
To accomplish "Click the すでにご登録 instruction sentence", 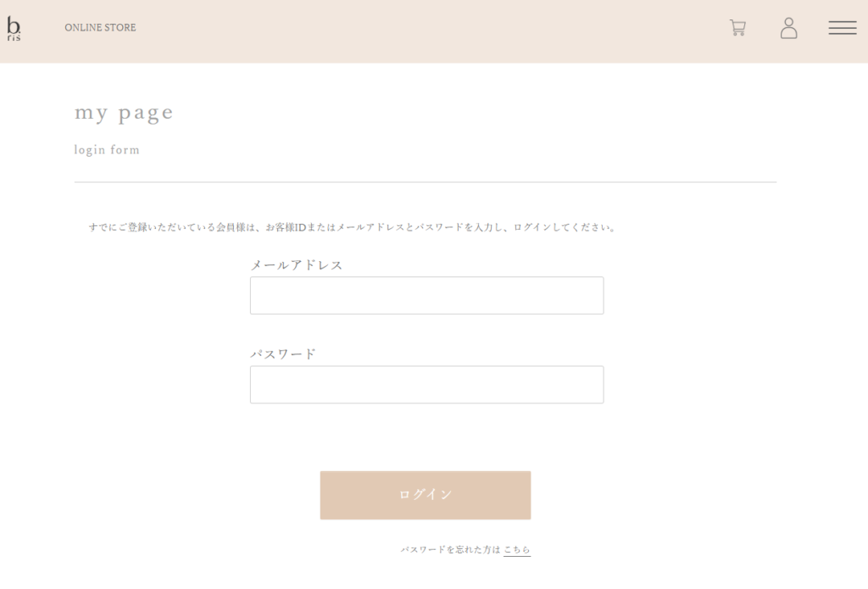I will tap(353, 227).
